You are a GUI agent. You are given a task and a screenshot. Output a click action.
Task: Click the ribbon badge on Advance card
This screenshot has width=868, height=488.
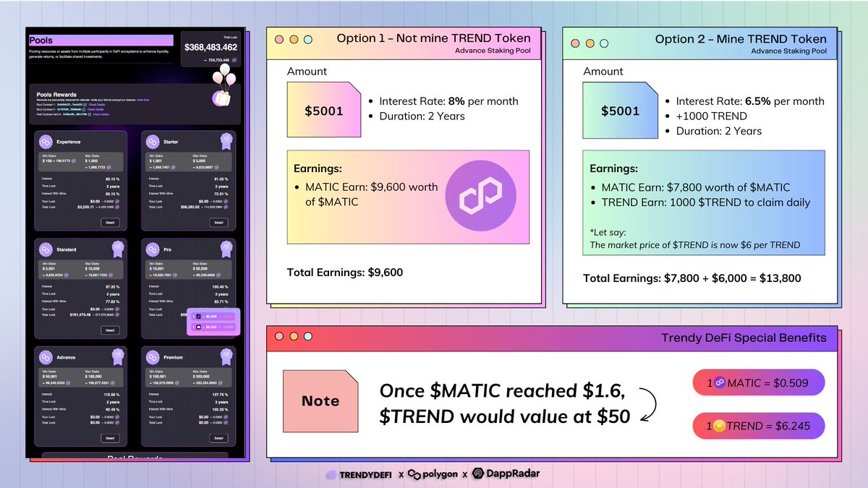click(x=118, y=356)
